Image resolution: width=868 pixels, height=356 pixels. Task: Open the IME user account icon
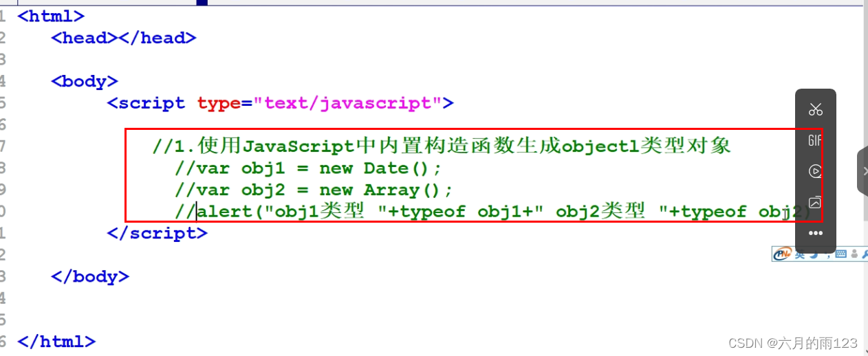pos(854,254)
